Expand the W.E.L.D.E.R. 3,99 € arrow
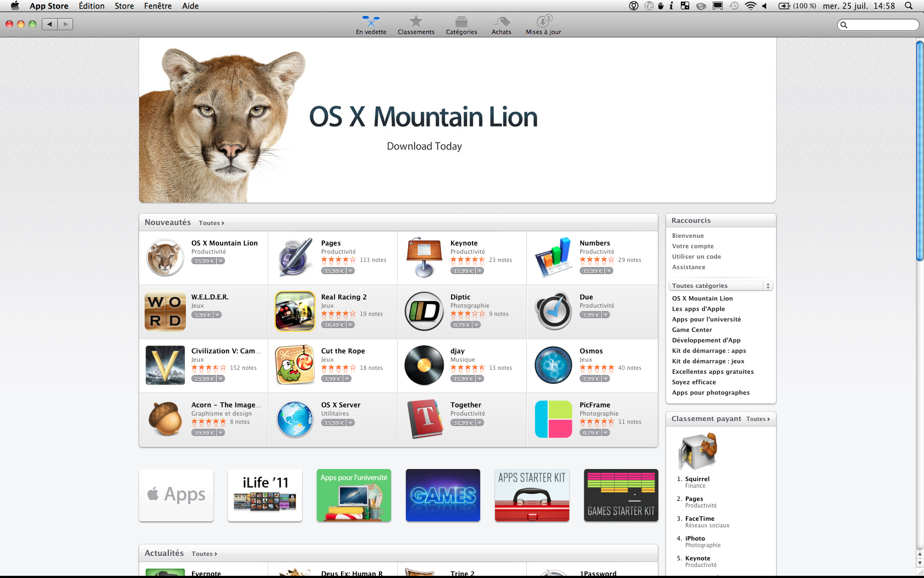924x578 pixels. point(217,315)
